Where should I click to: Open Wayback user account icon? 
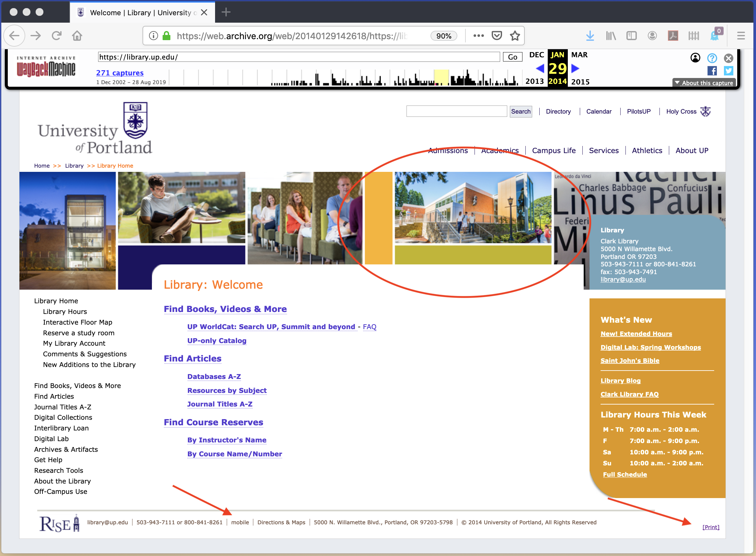point(695,58)
